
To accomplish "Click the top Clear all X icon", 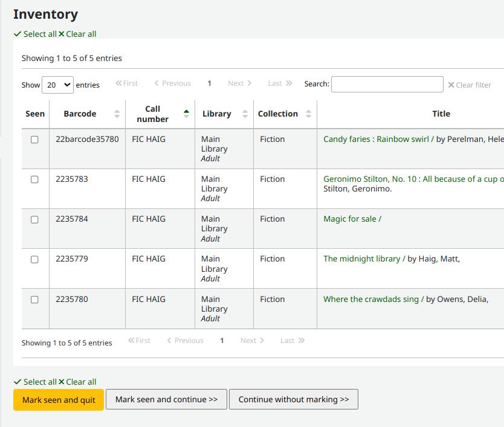I will pos(61,34).
